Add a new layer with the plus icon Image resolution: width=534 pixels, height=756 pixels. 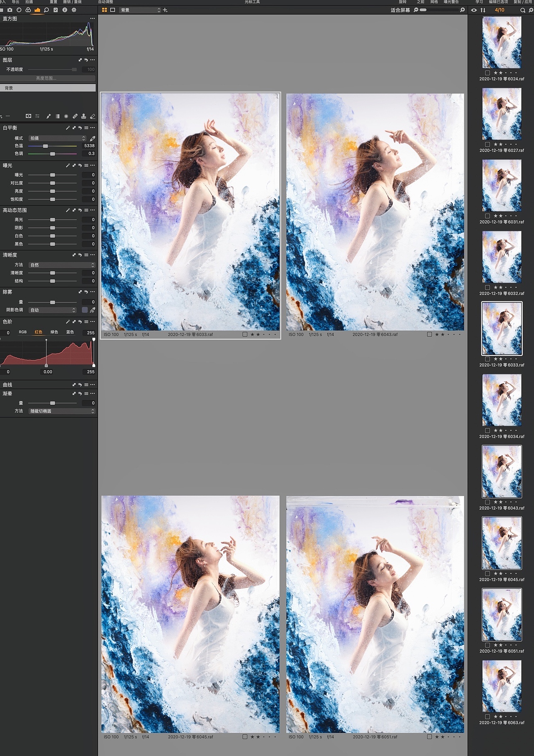165,10
